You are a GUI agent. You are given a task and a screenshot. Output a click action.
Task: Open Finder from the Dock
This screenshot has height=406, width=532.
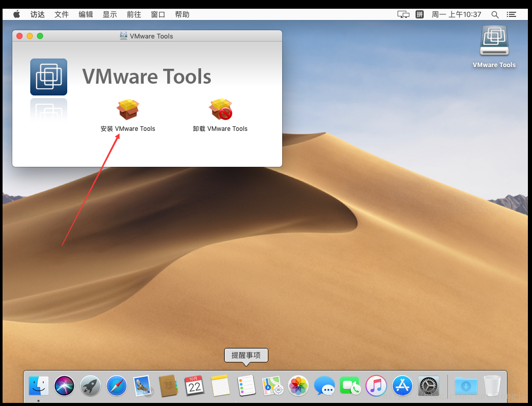coord(38,386)
